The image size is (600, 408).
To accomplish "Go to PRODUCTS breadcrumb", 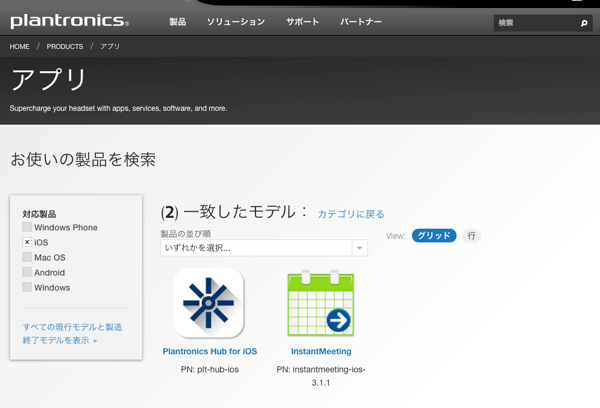I will tap(65, 47).
